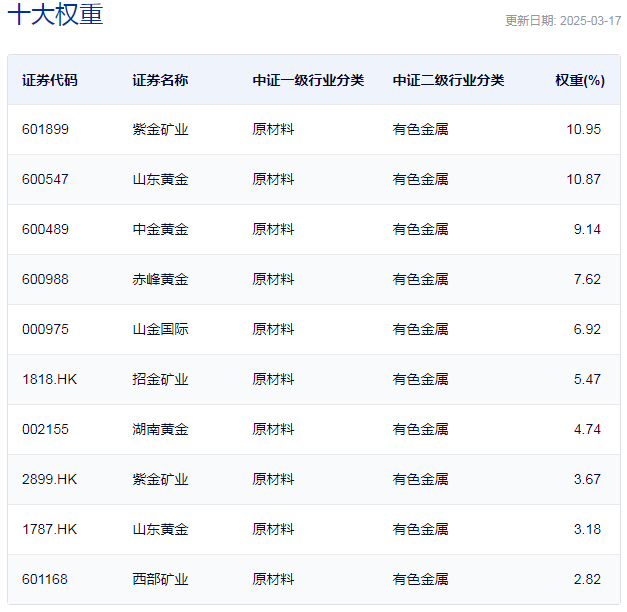Select security code 600547
Viewport: 627px width, 612px height.
pos(45,179)
